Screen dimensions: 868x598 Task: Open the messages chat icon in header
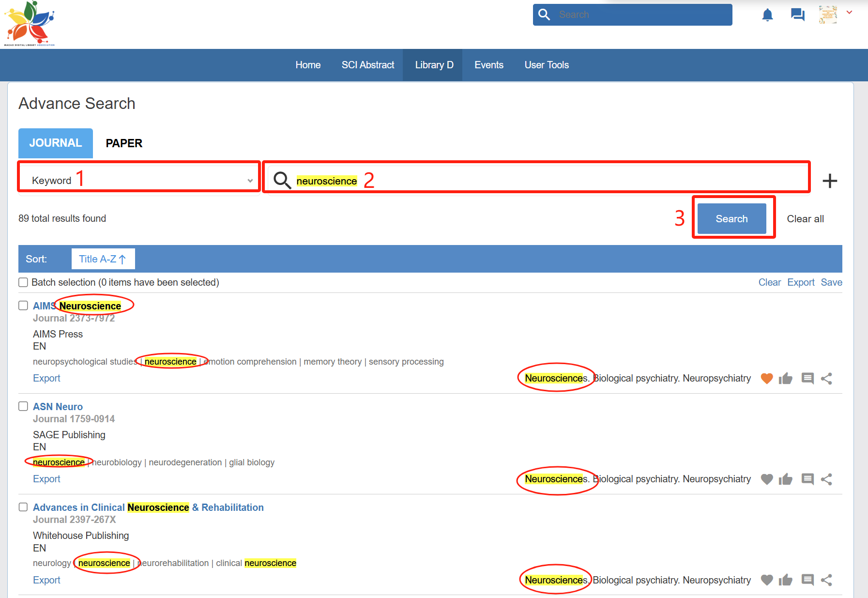(797, 15)
